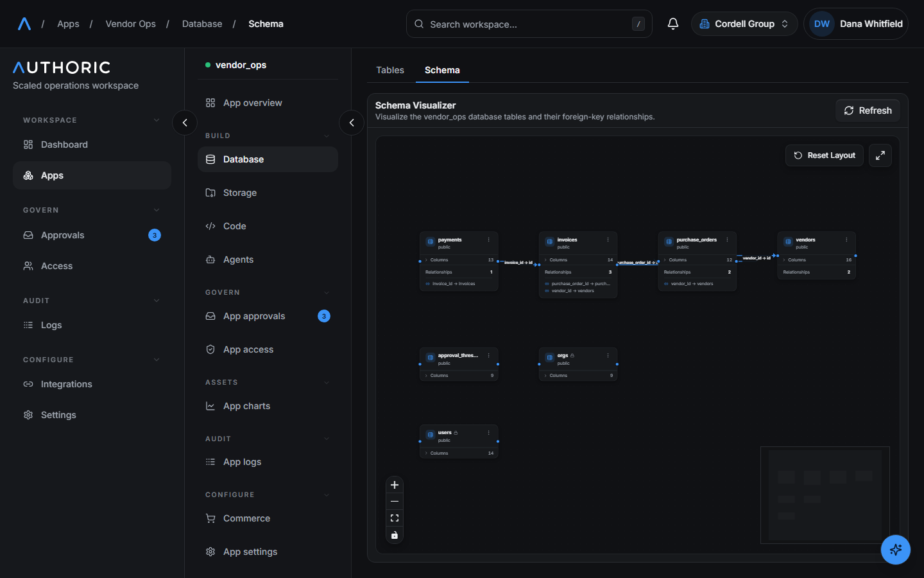Screen dimensions: 924x578
Task: Go to Vendor Ops in the breadcrumb
Action: [130, 24]
